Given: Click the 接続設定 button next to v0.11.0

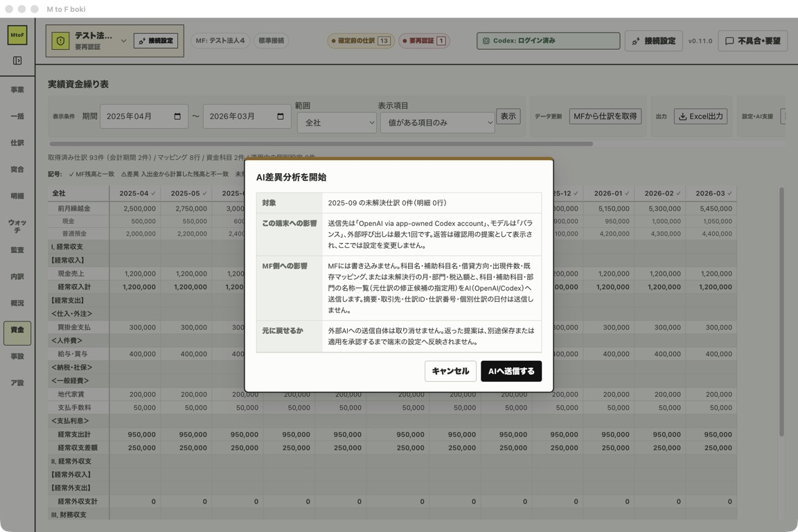Looking at the screenshot, I should pyautogui.click(x=654, y=41).
